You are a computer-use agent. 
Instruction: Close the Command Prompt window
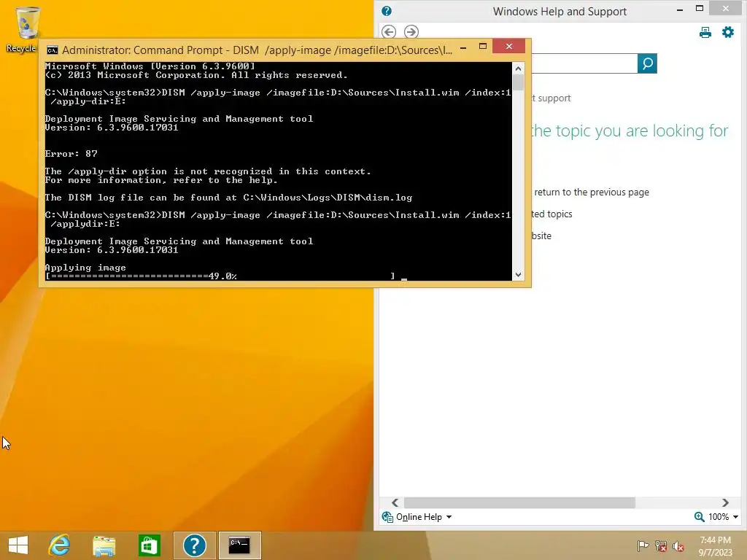tap(508, 46)
